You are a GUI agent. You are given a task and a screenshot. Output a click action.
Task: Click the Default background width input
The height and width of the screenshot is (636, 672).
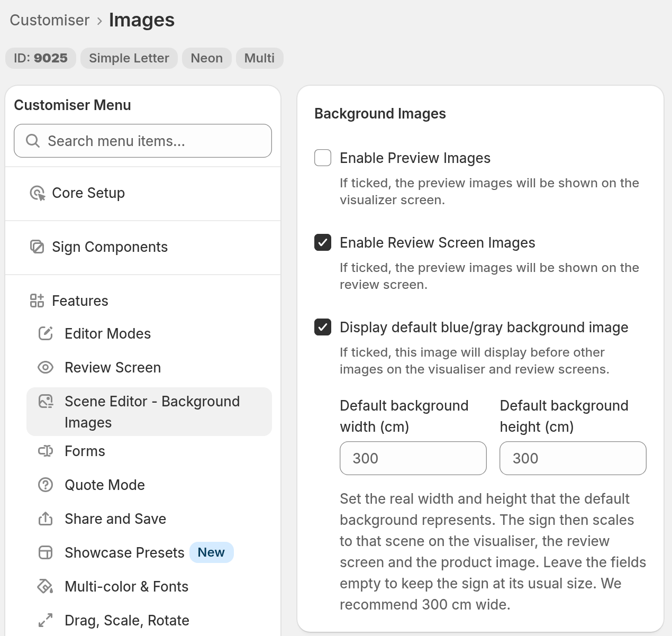pyautogui.click(x=413, y=458)
